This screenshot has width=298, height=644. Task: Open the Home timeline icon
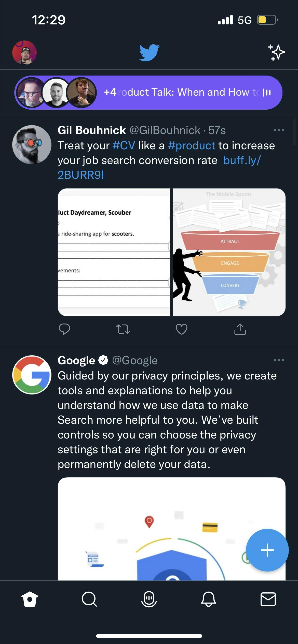(x=29, y=600)
